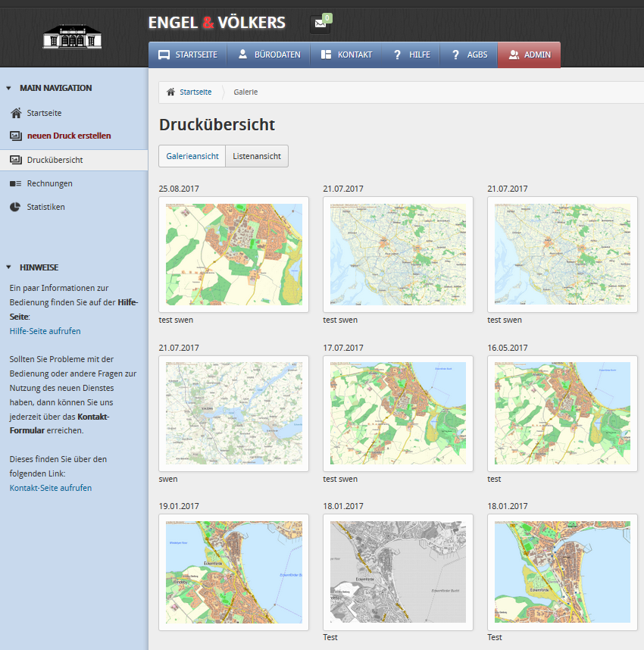
Task: Switch to Listenansicht view
Action: tap(257, 156)
